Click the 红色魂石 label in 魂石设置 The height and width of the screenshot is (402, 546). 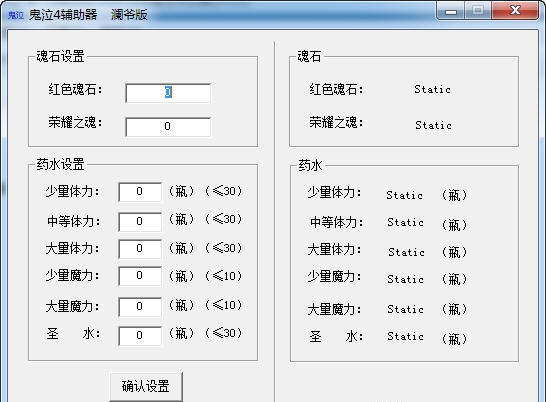[75, 90]
